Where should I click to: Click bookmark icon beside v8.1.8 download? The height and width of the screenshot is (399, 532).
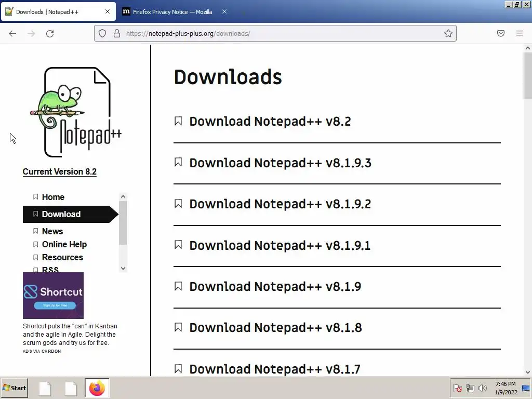(x=178, y=327)
